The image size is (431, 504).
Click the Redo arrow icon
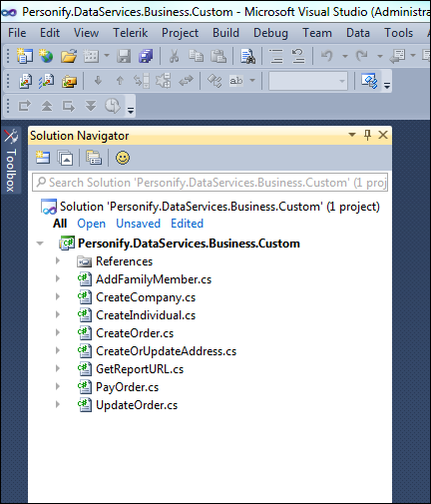pyautogui.click(x=362, y=56)
